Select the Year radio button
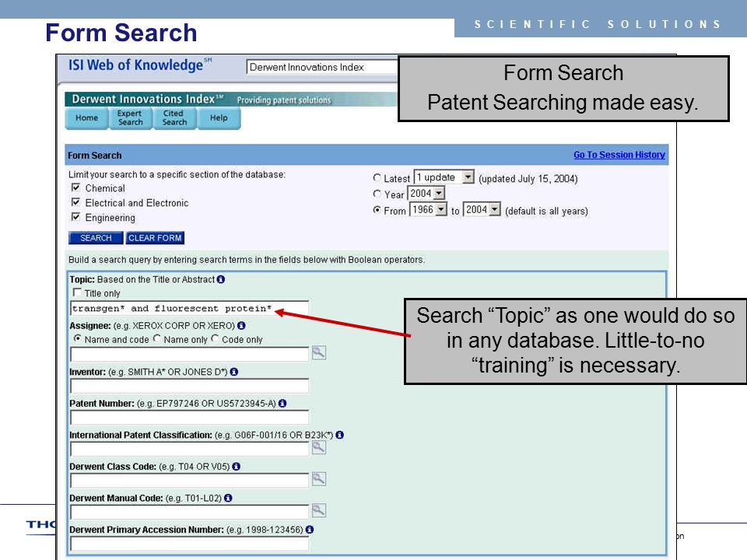Viewport: 747px width, 560px height. pos(377,194)
